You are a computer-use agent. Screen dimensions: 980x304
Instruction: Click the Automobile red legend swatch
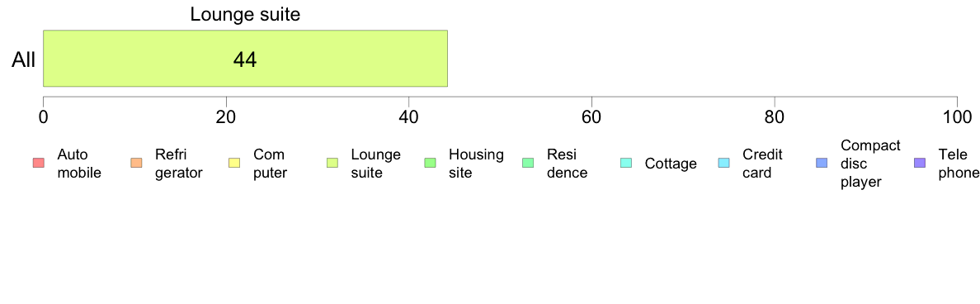(x=38, y=164)
